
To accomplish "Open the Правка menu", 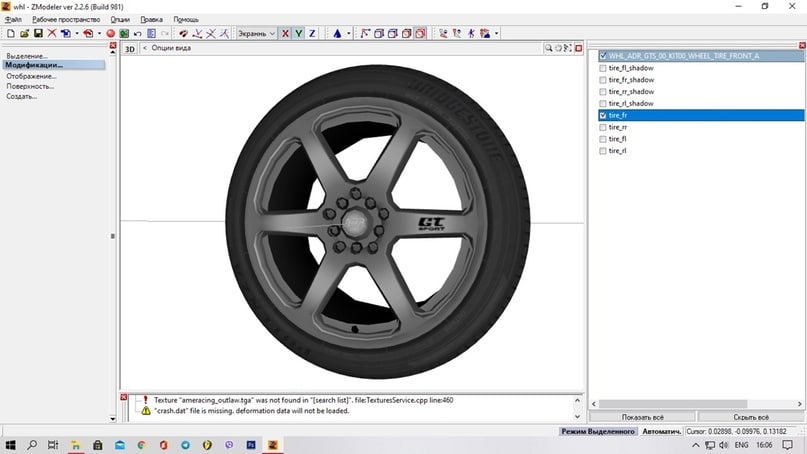I will coord(151,20).
